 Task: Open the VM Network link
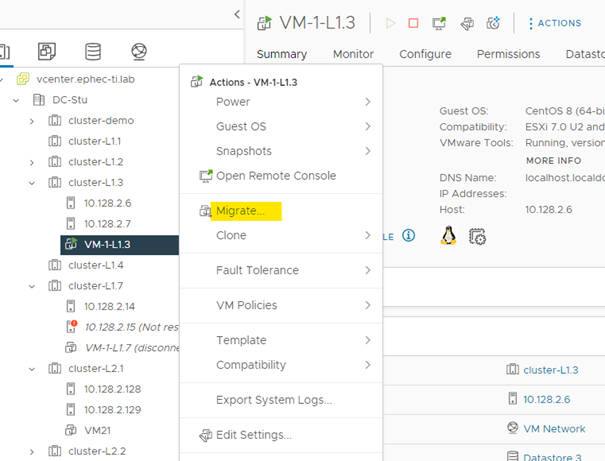[x=554, y=429]
